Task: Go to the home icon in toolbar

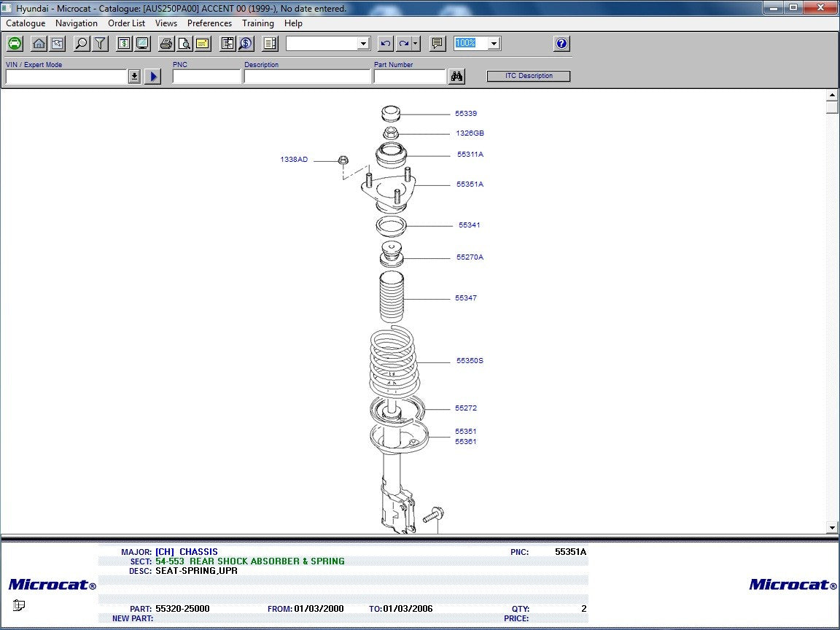Action: coord(39,44)
